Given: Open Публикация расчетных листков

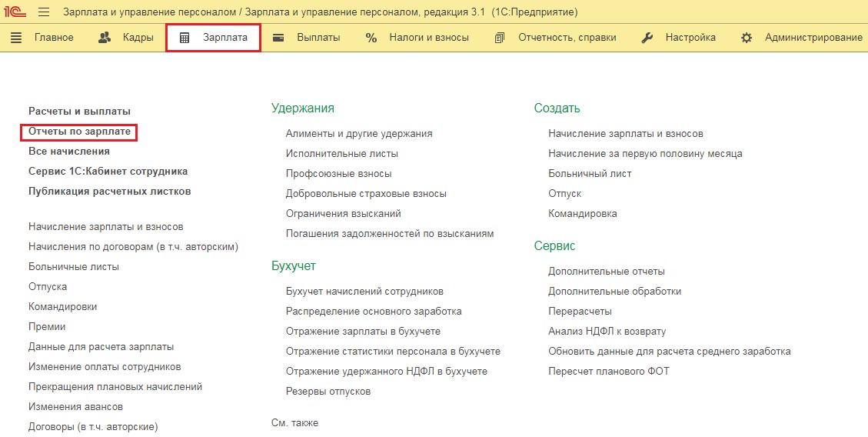Looking at the screenshot, I should [x=110, y=191].
